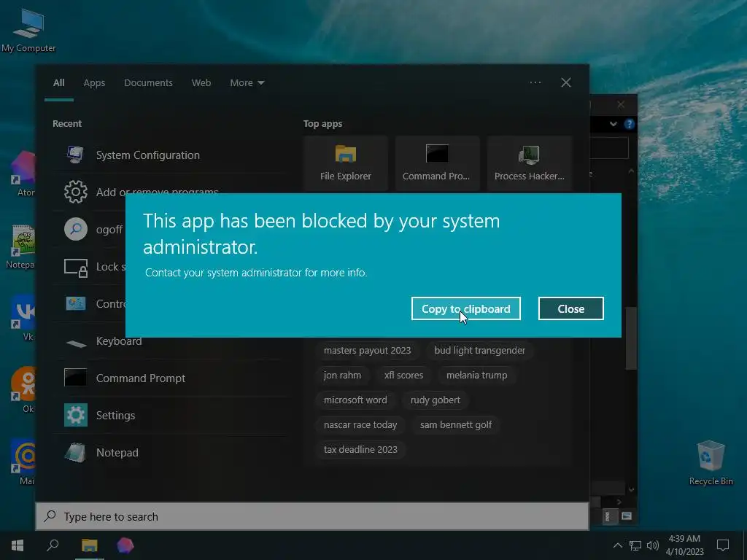Viewport: 747px width, 560px height.
Task: Launch Process Hacker tile in Top apps
Action: coord(529,163)
